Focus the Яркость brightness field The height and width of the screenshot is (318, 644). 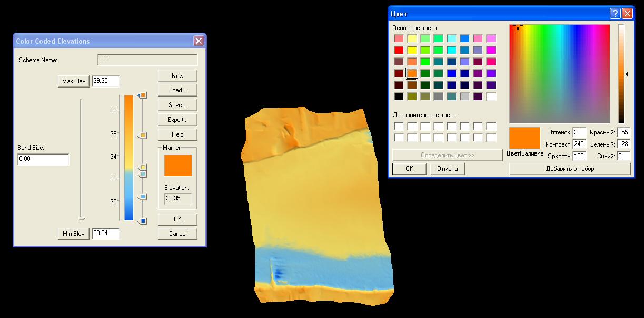pos(579,156)
